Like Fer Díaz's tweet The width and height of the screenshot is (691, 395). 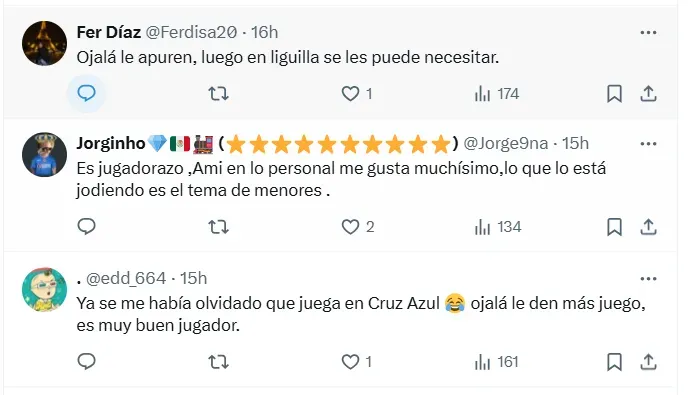pyautogui.click(x=357, y=93)
